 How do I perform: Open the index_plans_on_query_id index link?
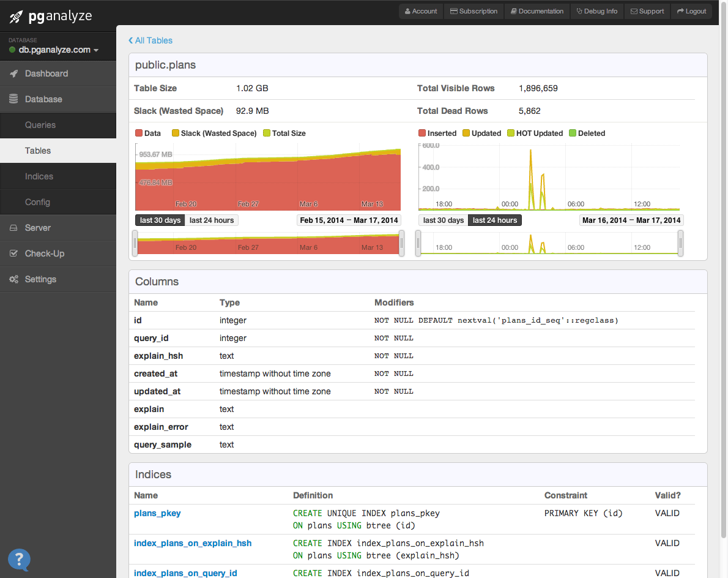pos(185,573)
